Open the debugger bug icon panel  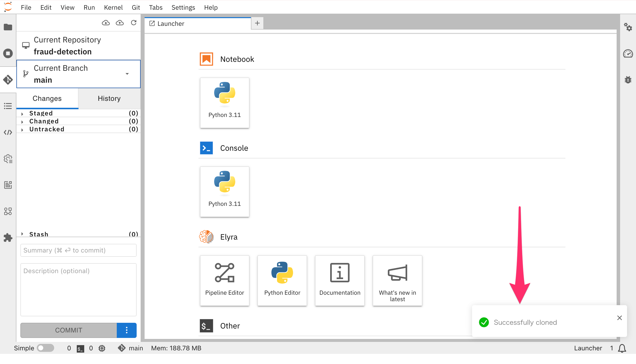pos(628,80)
